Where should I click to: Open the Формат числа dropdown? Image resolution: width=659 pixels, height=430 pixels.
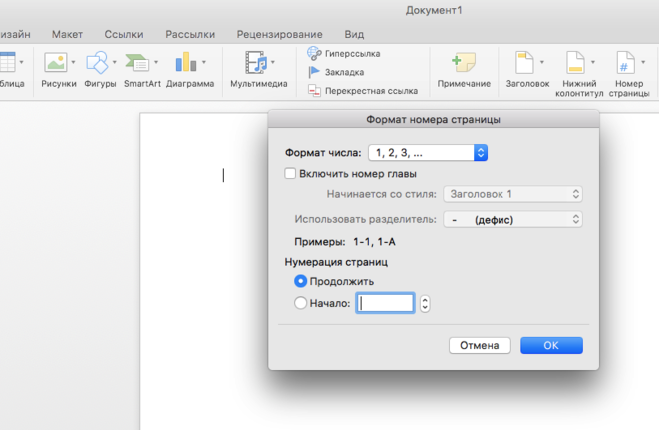[x=427, y=153]
